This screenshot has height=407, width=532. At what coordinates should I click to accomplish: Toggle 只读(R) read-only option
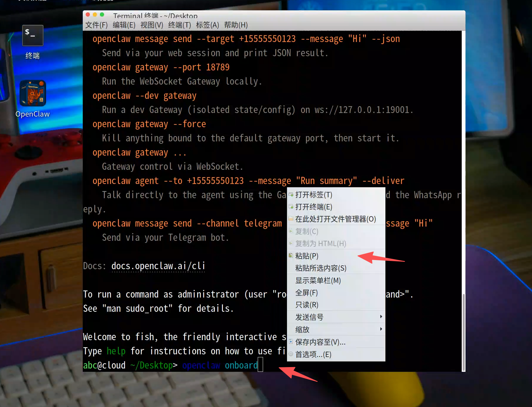pyautogui.click(x=336, y=305)
